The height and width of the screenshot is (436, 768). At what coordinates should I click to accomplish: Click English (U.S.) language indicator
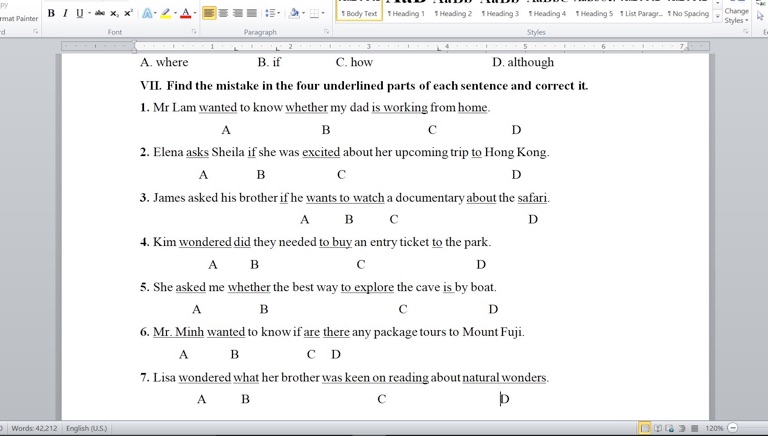pyautogui.click(x=86, y=428)
